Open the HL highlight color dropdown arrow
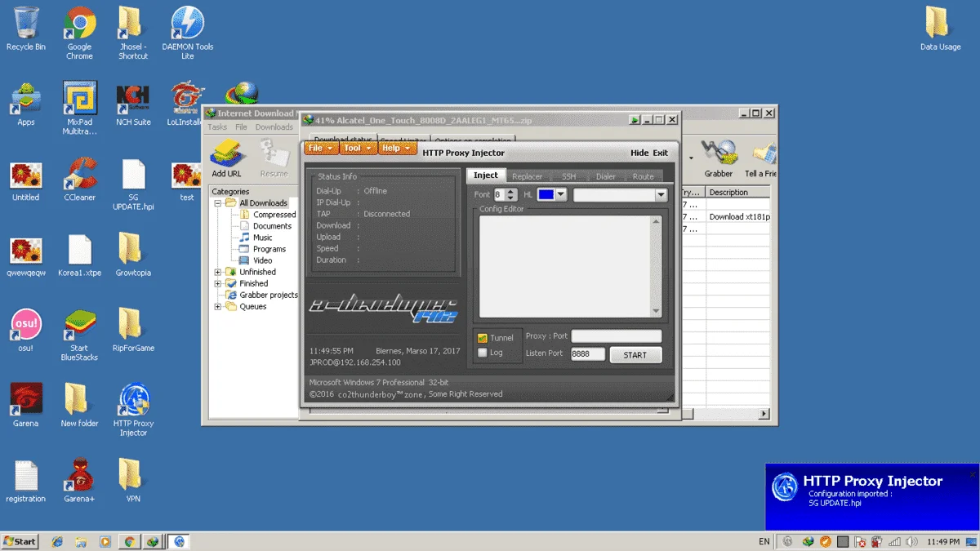The width and height of the screenshot is (980, 551). coord(561,195)
